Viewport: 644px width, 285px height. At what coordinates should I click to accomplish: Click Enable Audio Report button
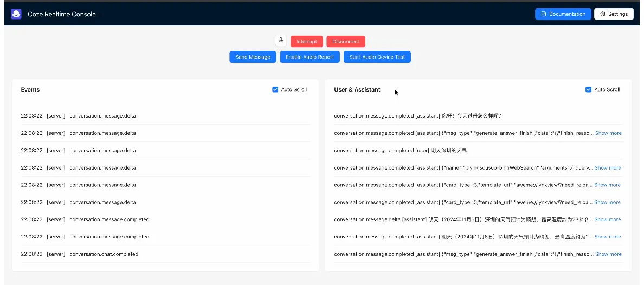[x=310, y=57]
